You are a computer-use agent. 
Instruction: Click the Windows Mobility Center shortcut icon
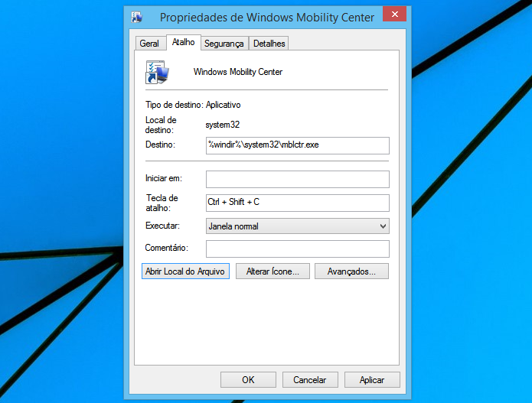click(x=157, y=72)
